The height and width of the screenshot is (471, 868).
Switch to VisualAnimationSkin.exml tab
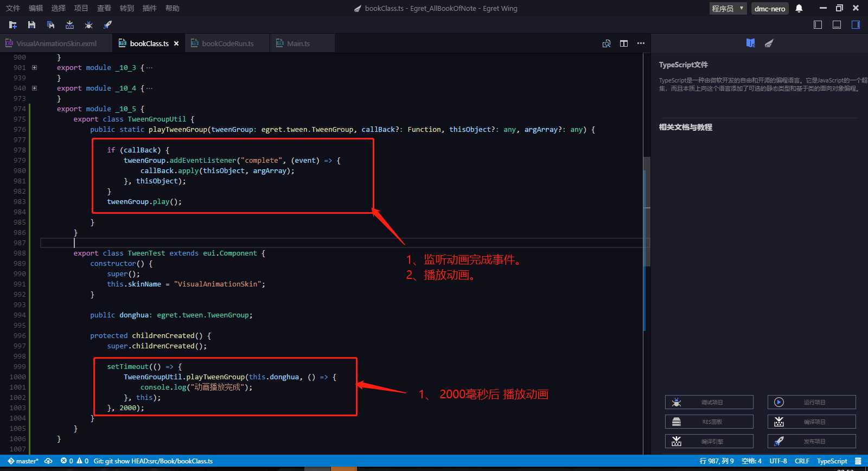tap(56, 43)
